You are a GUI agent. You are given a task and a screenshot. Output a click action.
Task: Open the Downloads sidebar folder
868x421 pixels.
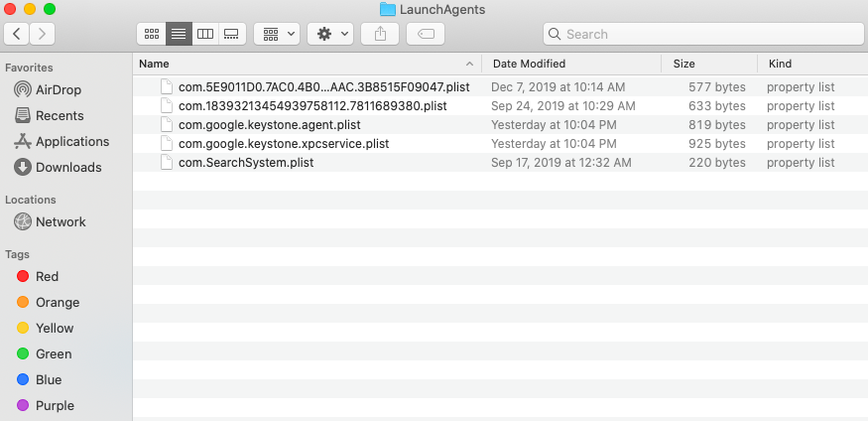(68, 167)
